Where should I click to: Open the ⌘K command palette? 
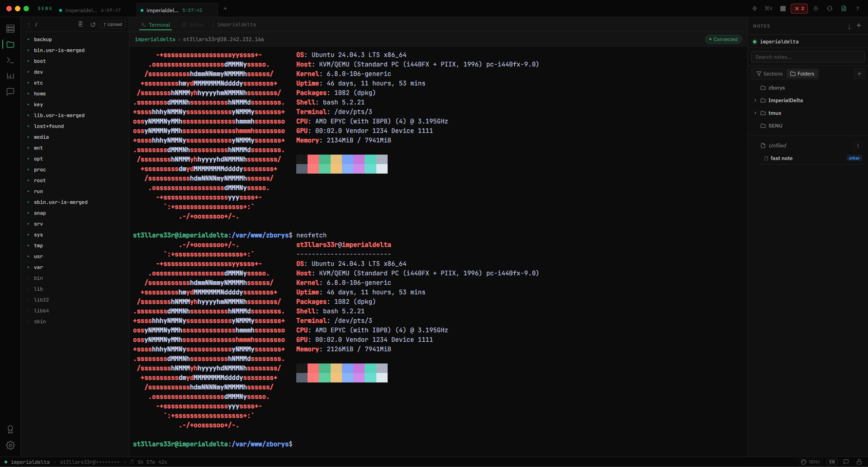tap(768, 9)
